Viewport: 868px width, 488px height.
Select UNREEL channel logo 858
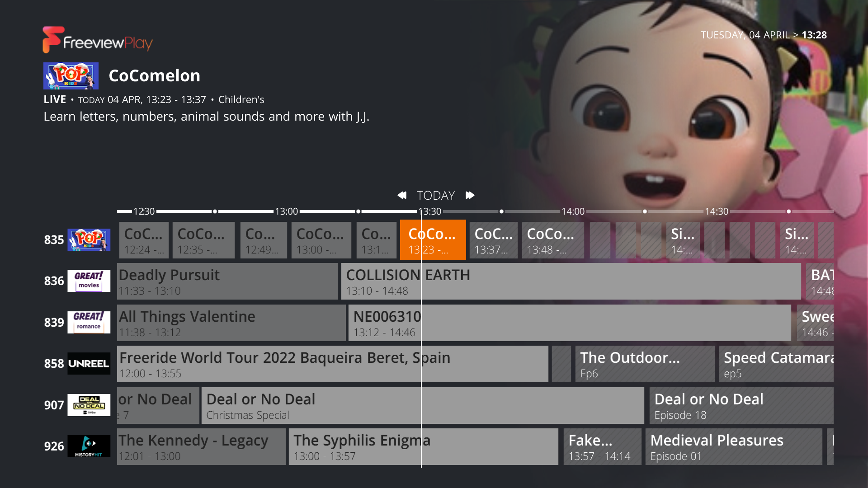[x=89, y=363]
